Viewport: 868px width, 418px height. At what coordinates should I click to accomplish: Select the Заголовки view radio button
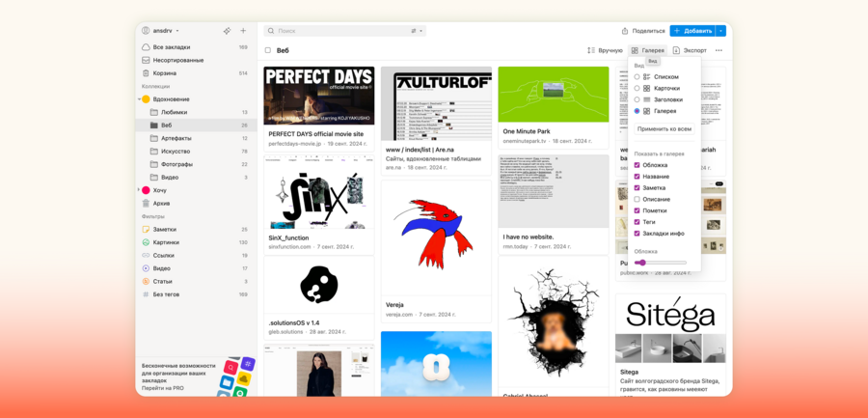(x=637, y=99)
